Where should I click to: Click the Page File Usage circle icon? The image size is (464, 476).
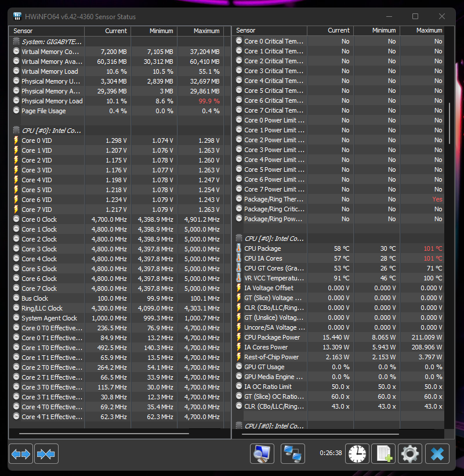tap(16, 110)
